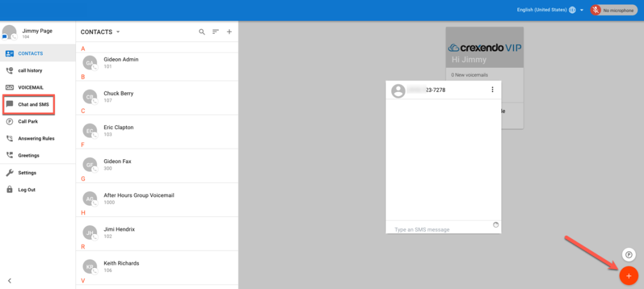Click the KR avatar of Keith Richards

coord(90,267)
